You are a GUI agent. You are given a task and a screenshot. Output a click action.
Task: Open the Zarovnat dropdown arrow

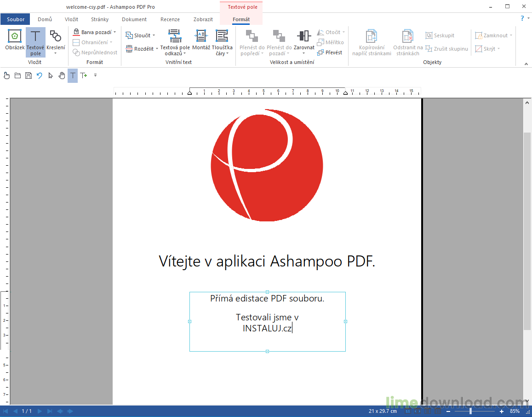coord(304,52)
